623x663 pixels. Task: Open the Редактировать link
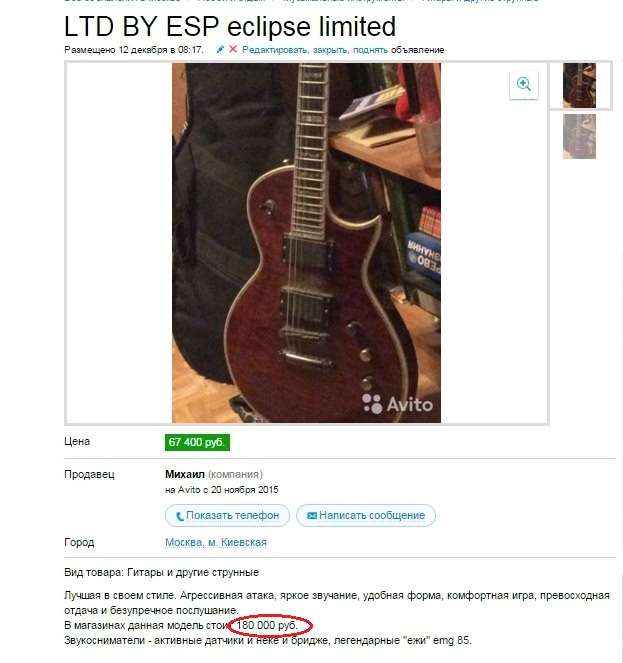pyautogui.click(x=275, y=50)
